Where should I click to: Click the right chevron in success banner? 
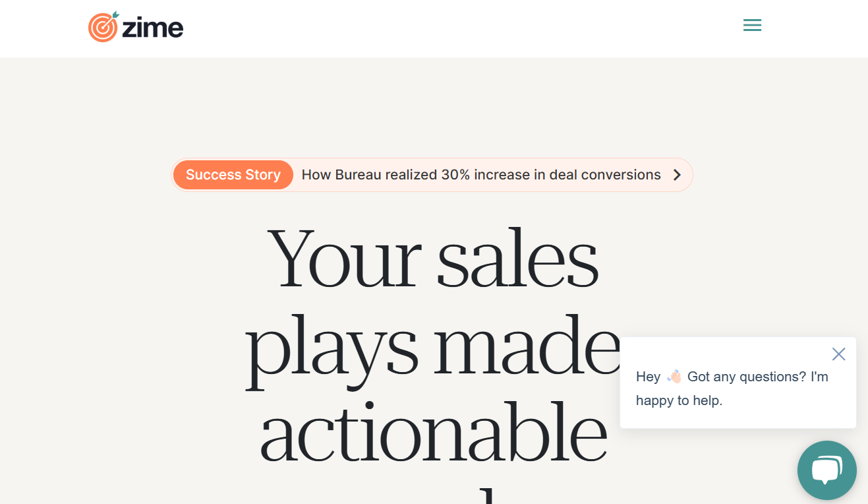pos(677,175)
